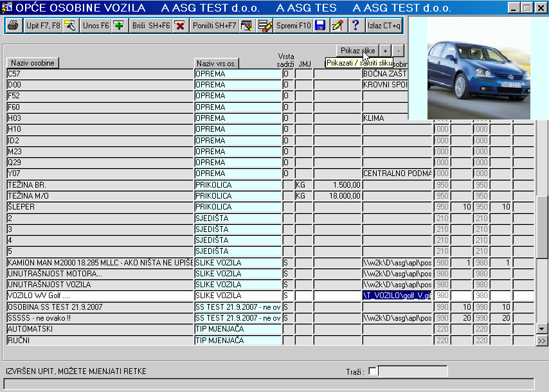Select the UNUTRAŠNJOST VOZILA row

100,285
